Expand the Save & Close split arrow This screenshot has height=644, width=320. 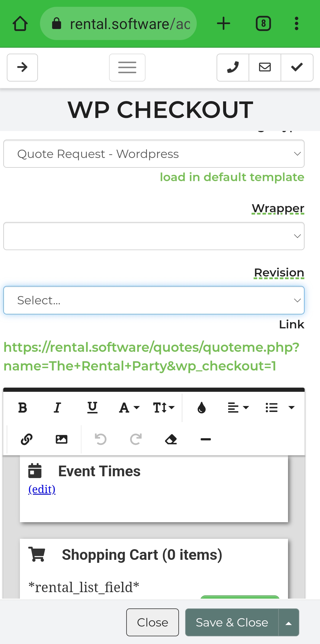tap(289, 622)
